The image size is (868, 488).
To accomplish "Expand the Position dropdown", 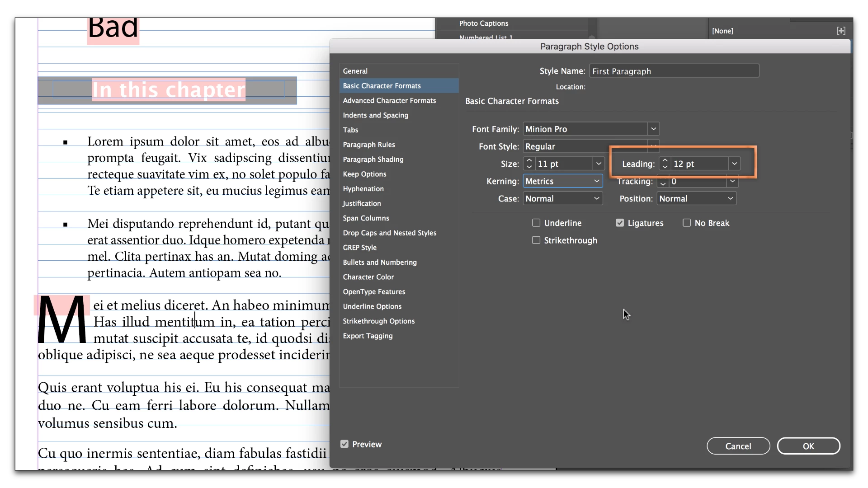I will [730, 199].
